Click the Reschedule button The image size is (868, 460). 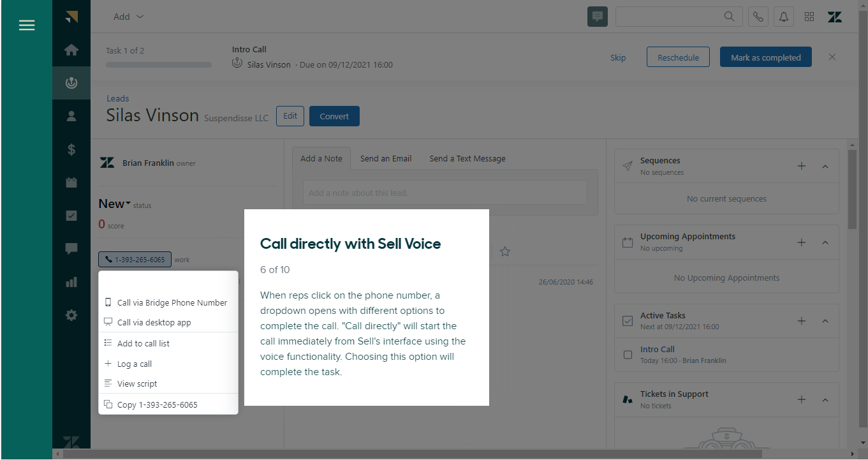[678, 57]
